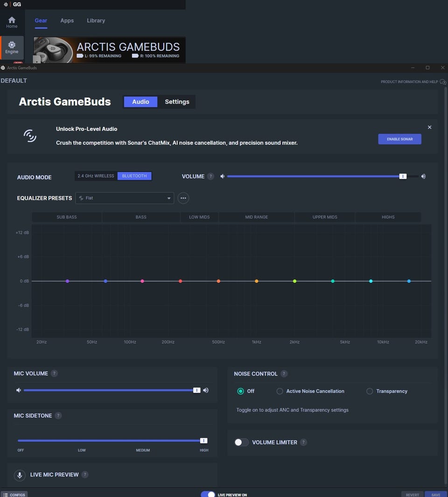Select the orange EQ point at 1kHz
Screen dimensions: 448x497
tap(257, 281)
